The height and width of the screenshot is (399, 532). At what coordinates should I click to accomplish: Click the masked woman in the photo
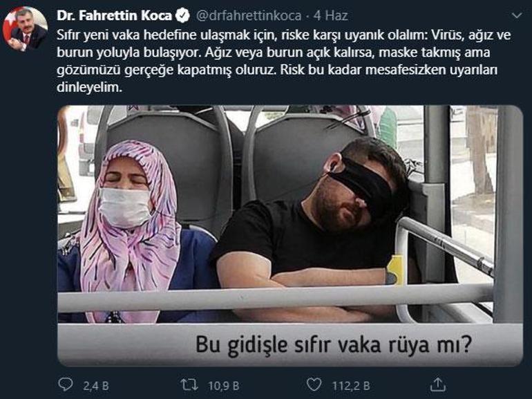(127, 231)
